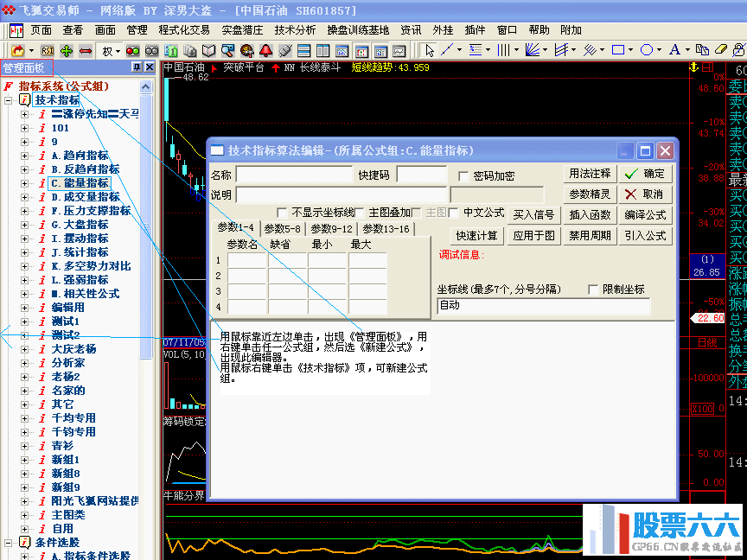
Task: Select the Gann fan drawing tool
Action: pos(534,49)
